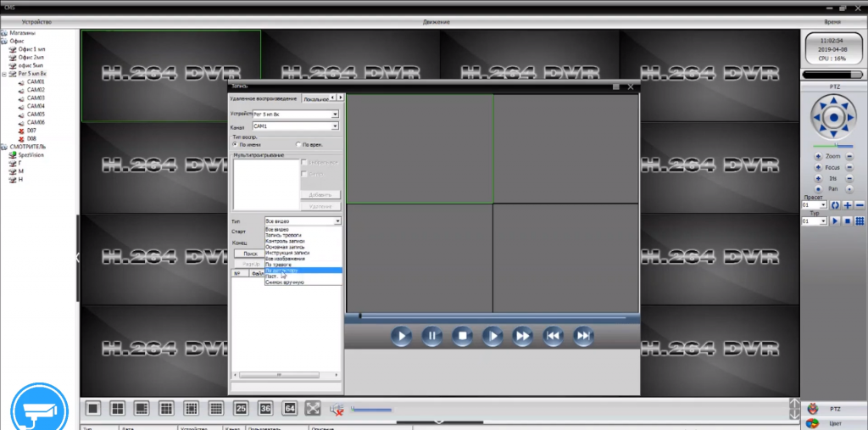Open the Устройство device dropdown

[x=335, y=114]
